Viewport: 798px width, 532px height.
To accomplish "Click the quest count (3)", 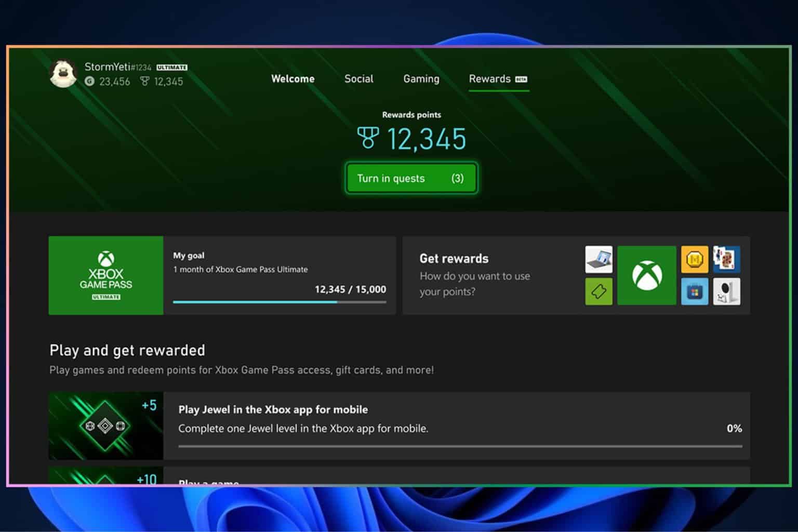I will click(x=457, y=178).
